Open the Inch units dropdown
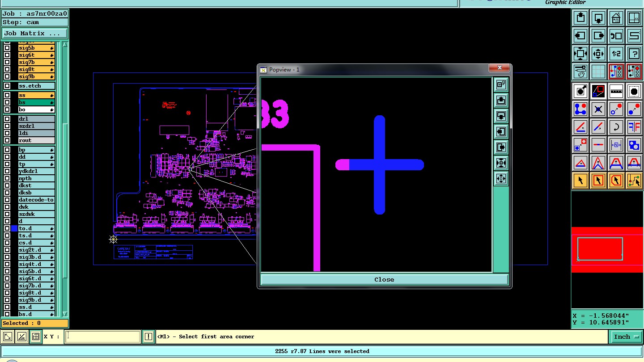The height and width of the screenshot is (362, 644). click(626, 337)
